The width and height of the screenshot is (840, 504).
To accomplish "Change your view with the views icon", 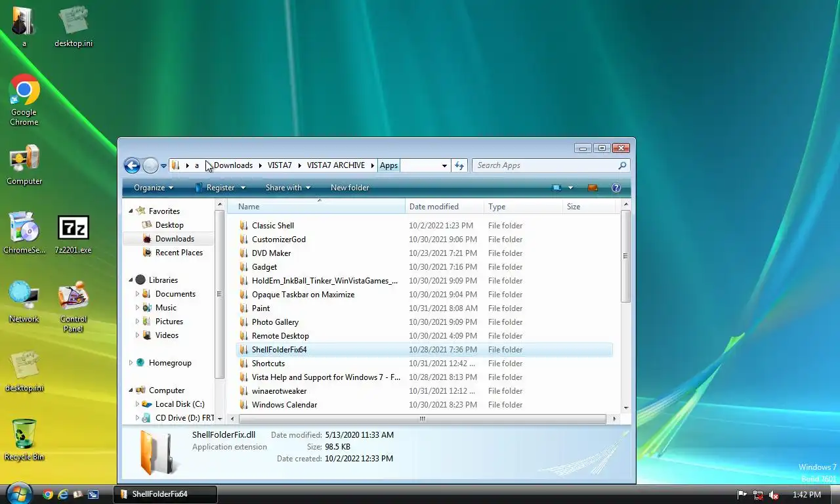I will click(x=556, y=188).
